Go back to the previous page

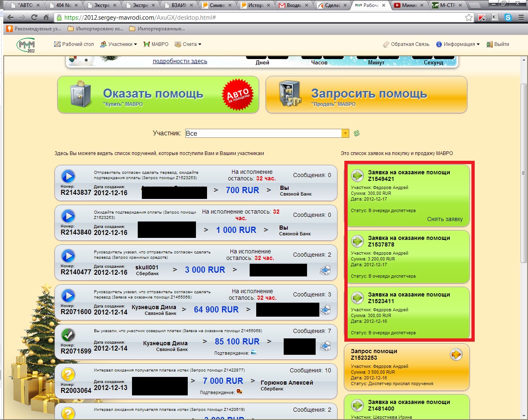click(10, 17)
